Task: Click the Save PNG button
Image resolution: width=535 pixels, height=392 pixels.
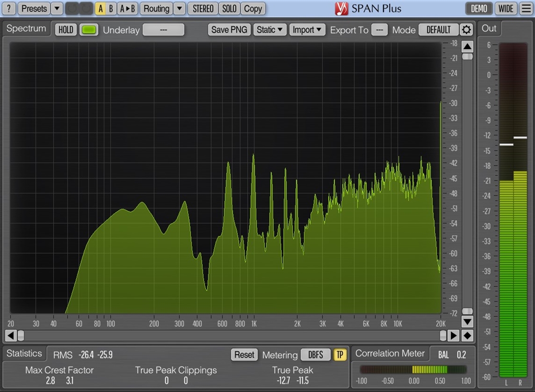Action: tap(229, 30)
